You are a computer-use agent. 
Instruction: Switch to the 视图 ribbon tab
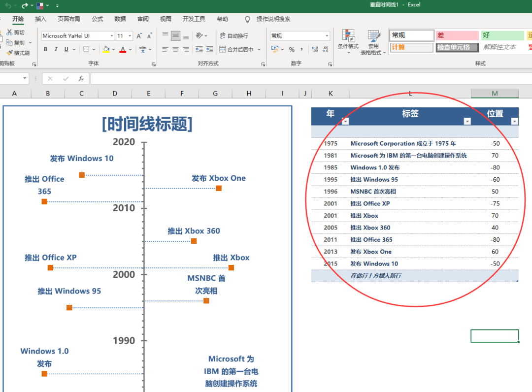[x=166, y=19]
